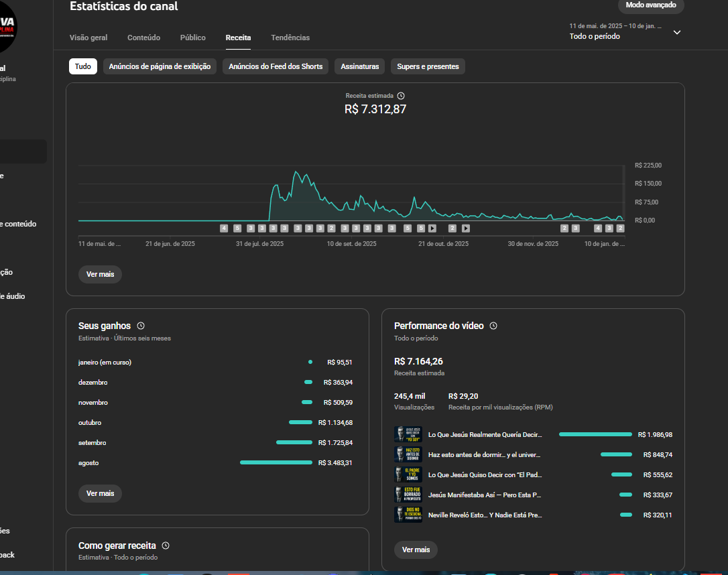Viewport: 728px width, 575px height.
Task: Go to the Tendências tab
Action: pyautogui.click(x=290, y=38)
